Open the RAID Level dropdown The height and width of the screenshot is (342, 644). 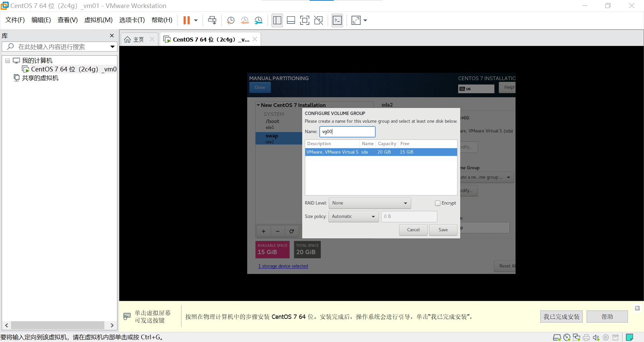click(370, 203)
